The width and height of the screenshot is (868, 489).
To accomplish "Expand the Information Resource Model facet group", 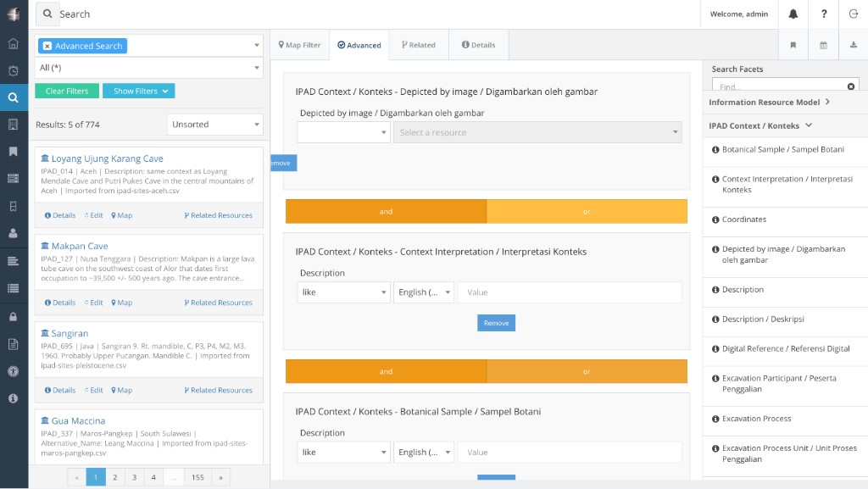I will click(770, 102).
